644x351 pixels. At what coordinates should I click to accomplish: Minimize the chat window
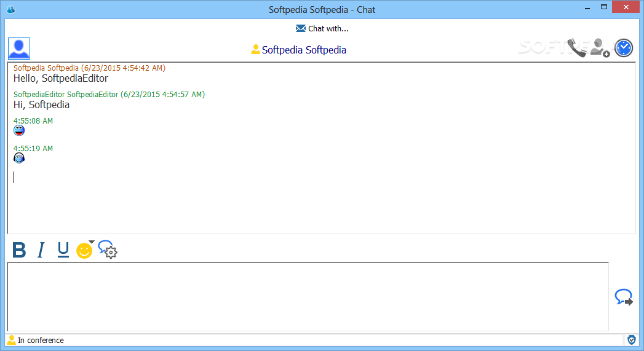pyautogui.click(x=587, y=7)
